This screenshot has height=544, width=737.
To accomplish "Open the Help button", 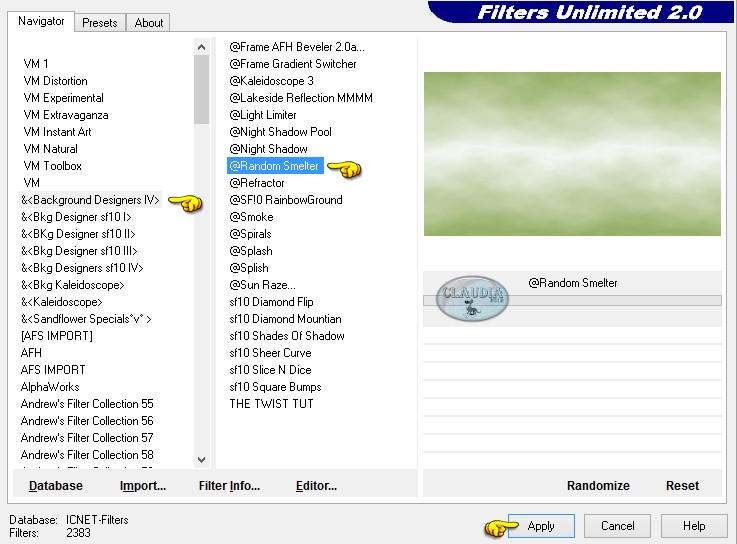I will (x=694, y=526).
